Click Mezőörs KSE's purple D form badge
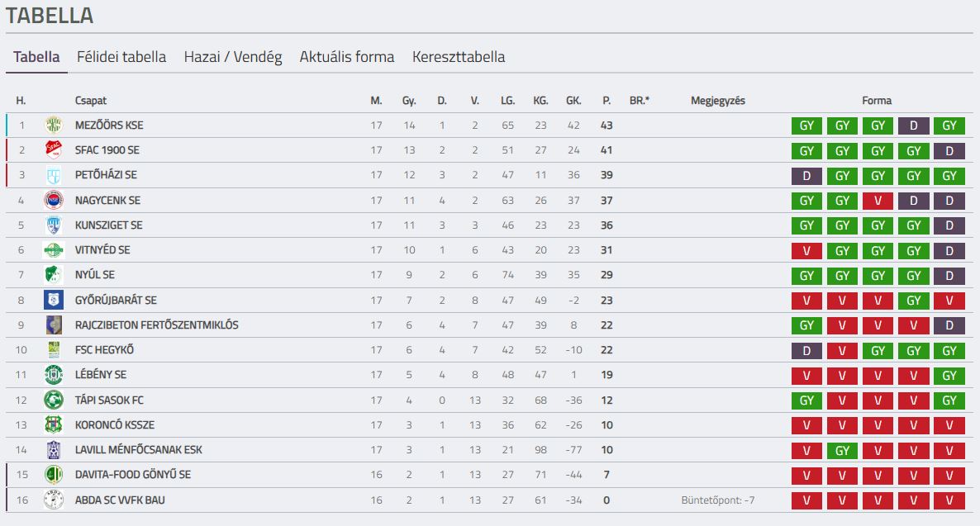 point(914,126)
